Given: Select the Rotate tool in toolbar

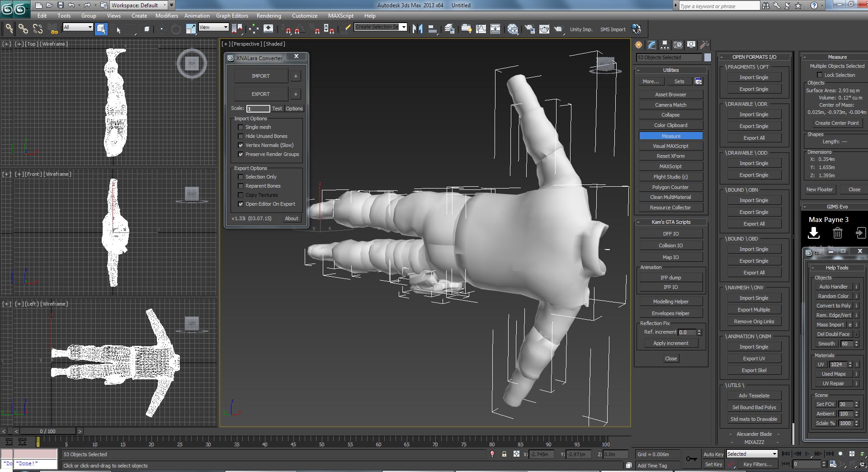Looking at the screenshot, I should pyautogui.click(x=176, y=29).
